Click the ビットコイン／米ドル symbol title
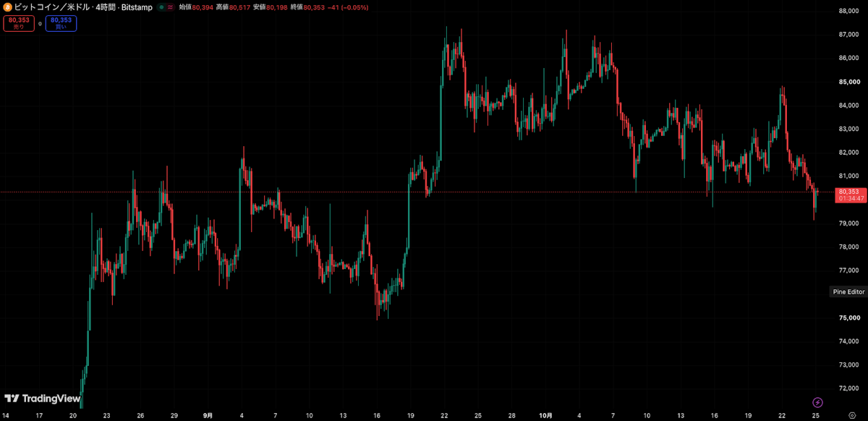This screenshot has width=868, height=421. pyautogui.click(x=53, y=7)
